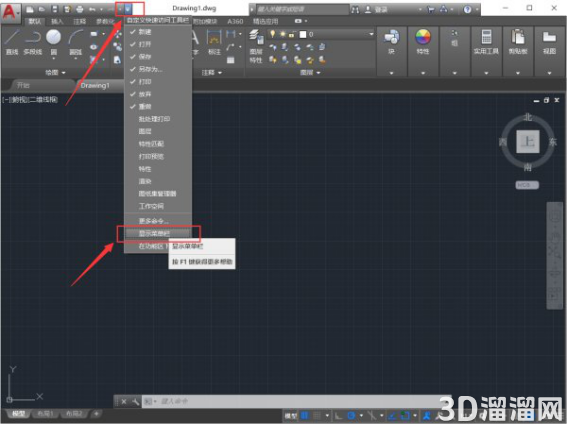Viewport: 567px width, 425px height.
Task: Select the Polyline (多段线) tool
Action: click(33, 42)
